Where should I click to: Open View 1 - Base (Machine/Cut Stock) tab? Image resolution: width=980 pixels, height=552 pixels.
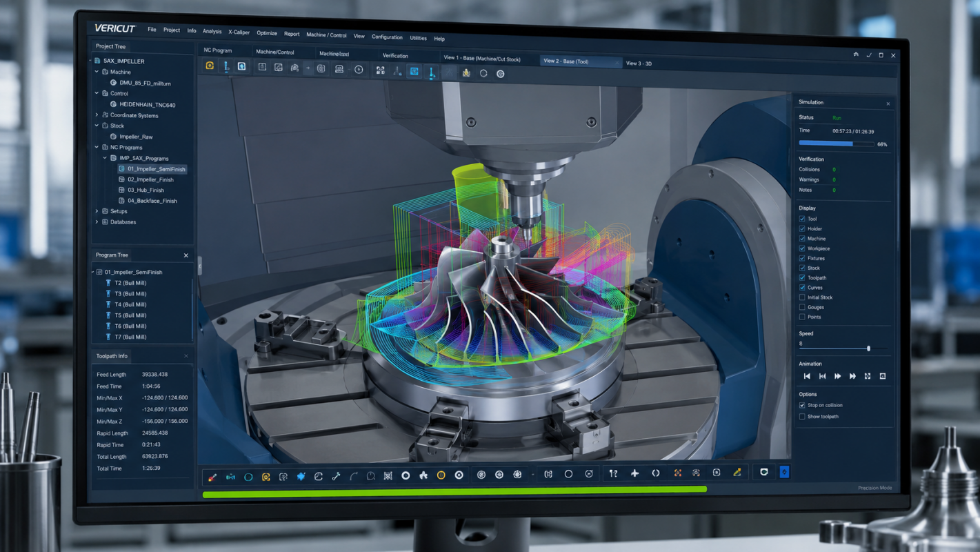coord(482,59)
